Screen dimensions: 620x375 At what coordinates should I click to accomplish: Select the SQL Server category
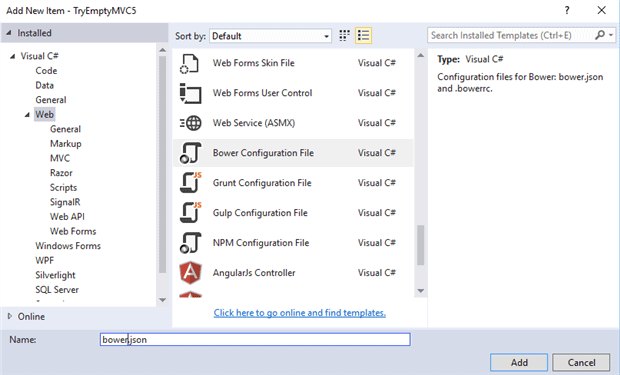pos(57,290)
